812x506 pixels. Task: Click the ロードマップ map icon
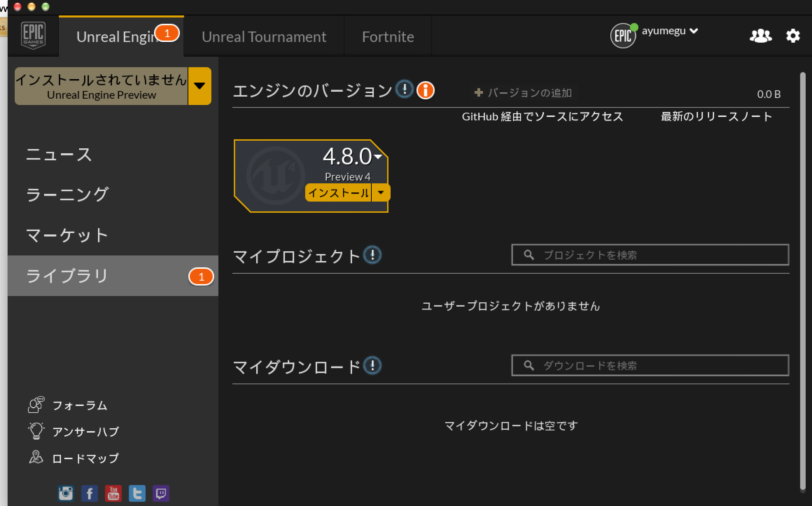(x=36, y=457)
